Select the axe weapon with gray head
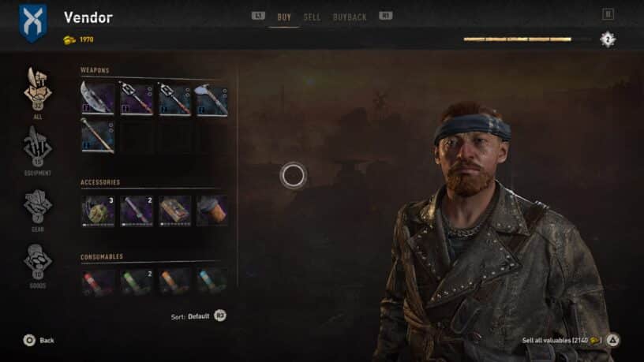Screen dimensions: 644x362 tap(212, 99)
